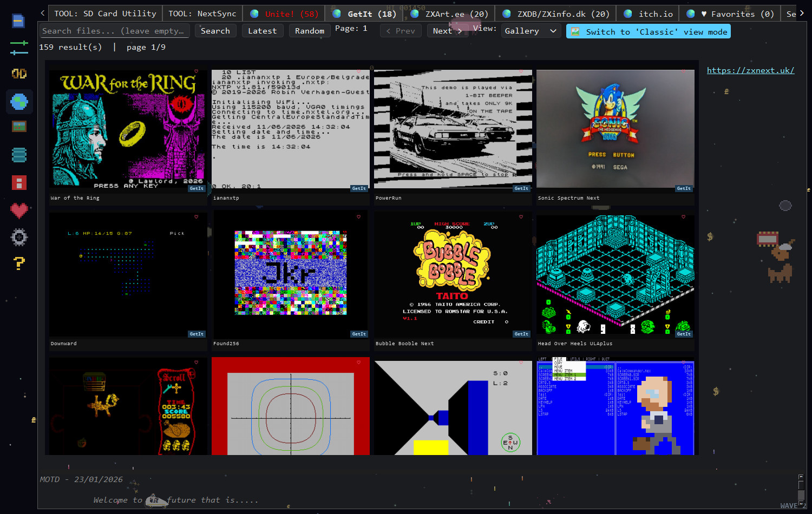Open the https://zxnext.uk/ link
The image size is (812, 514).
[750, 70]
